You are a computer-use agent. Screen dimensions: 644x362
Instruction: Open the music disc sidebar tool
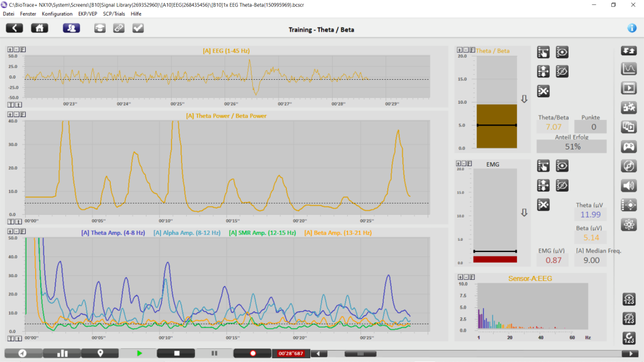click(629, 166)
